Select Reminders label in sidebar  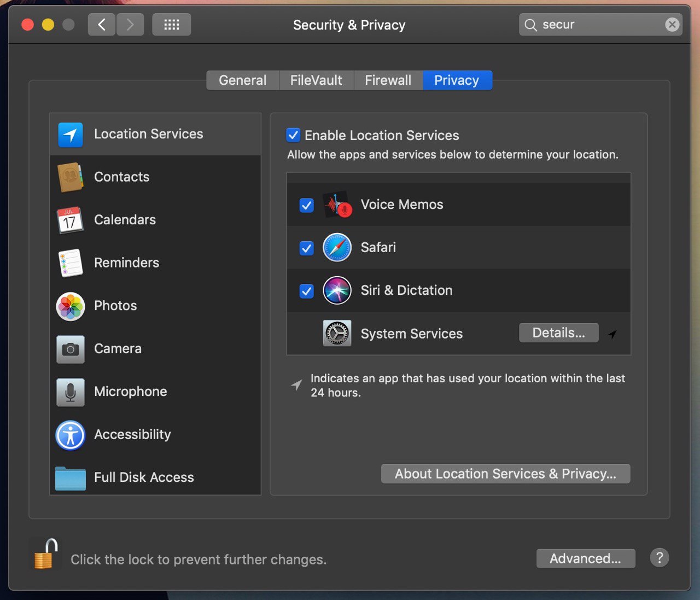point(127,263)
